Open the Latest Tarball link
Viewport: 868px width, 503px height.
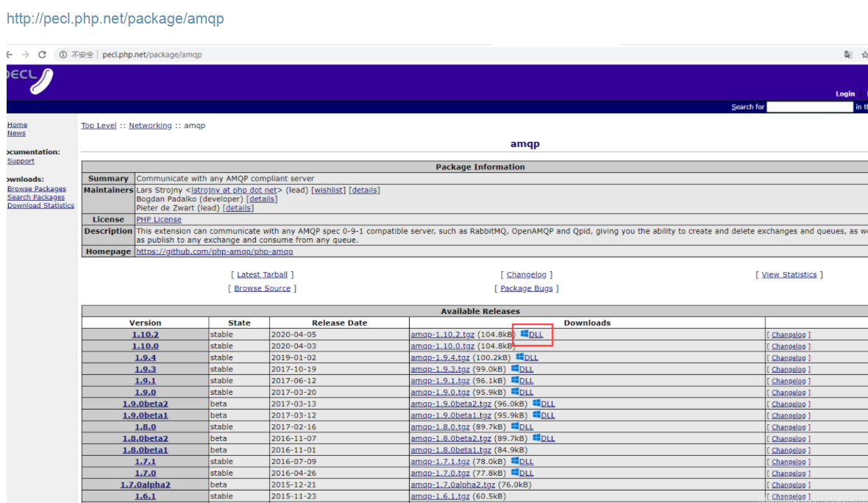point(263,274)
